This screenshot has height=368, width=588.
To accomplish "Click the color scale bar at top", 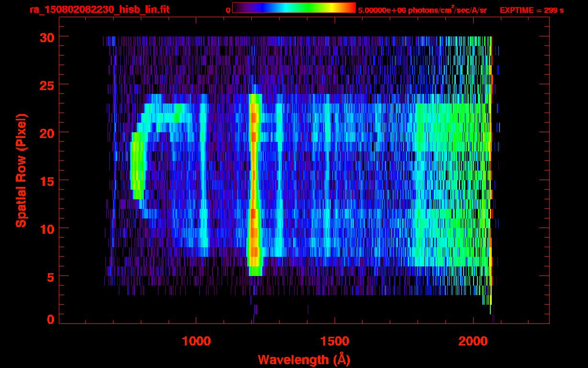I will tap(294, 8).
